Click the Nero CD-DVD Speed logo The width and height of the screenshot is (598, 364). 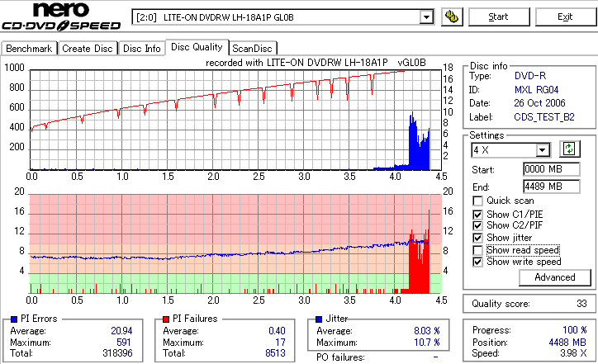point(61,17)
